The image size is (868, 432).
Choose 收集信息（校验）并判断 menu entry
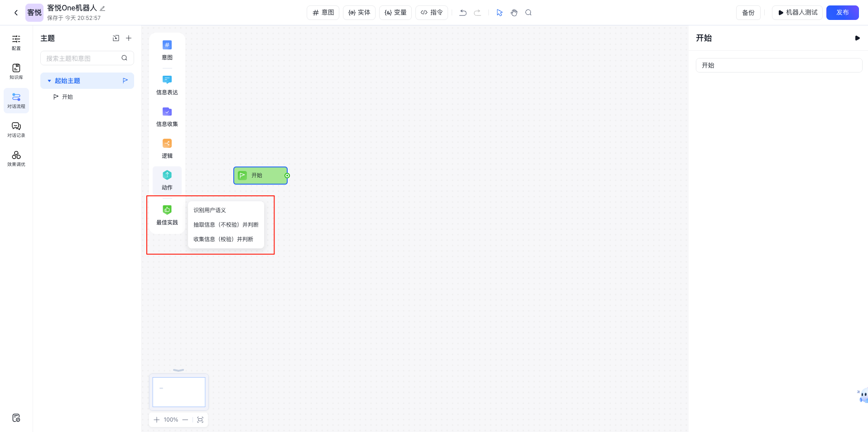coord(223,239)
